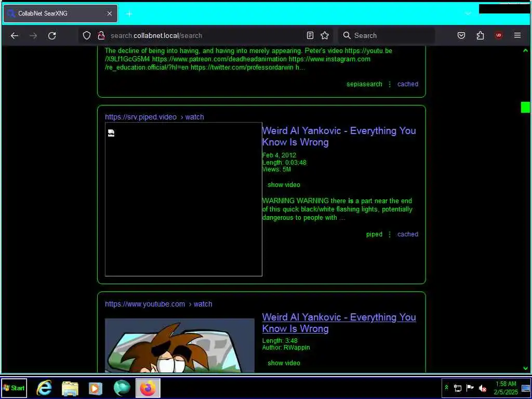Click the page scrollbar down arrow
Image resolution: width=532 pixels, height=399 pixels.
pos(526,368)
